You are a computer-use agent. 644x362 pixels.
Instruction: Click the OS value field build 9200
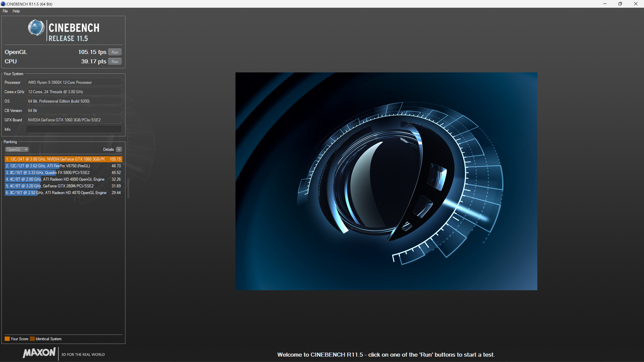pyautogui.click(x=74, y=101)
